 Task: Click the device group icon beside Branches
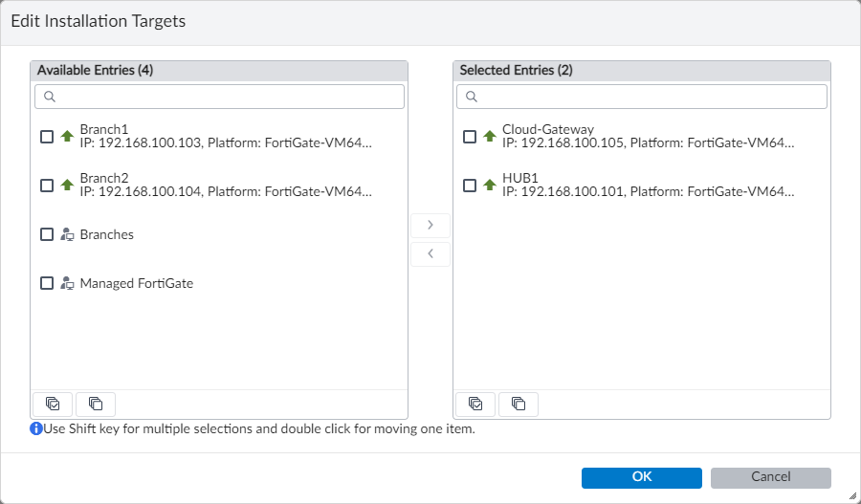pyautogui.click(x=67, y=234)
